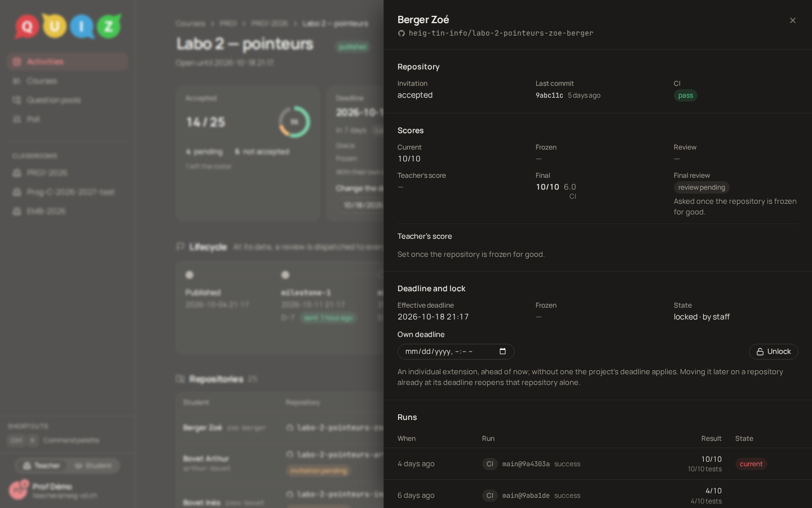Click the CI badge on the 6 days ago run

pyautogui.click(x=489, y=496)
